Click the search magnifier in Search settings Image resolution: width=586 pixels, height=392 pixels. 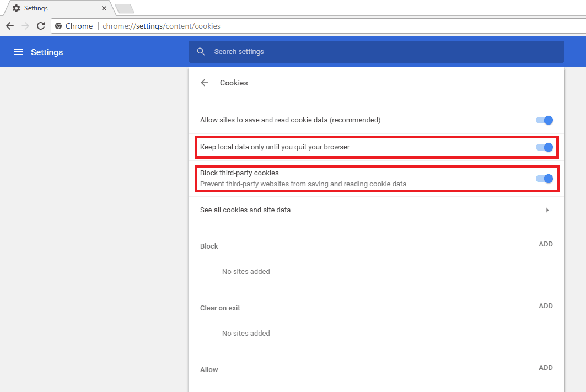coord(201,52)
